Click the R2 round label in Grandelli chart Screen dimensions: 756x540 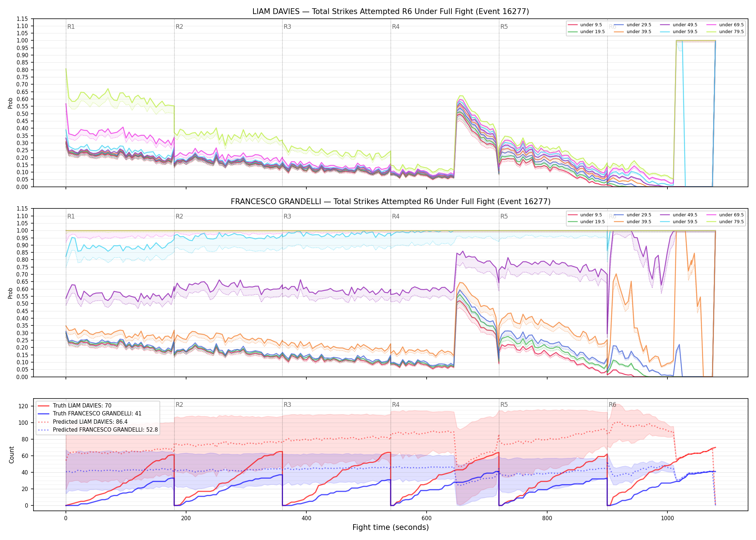179,216
